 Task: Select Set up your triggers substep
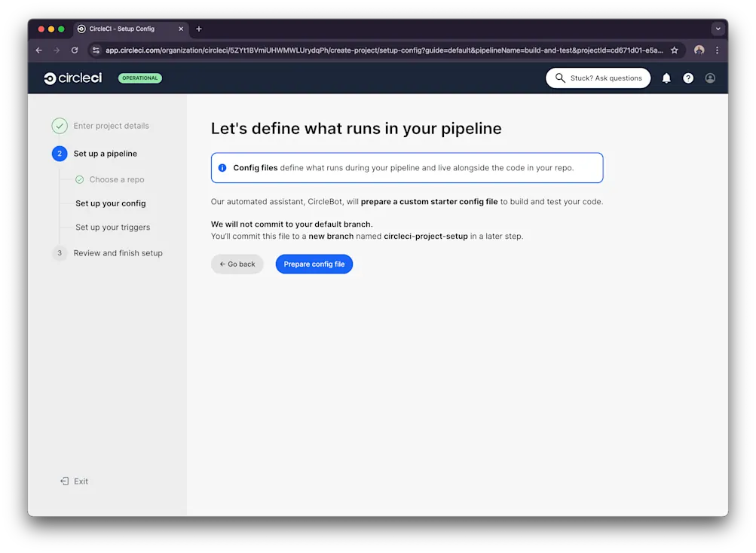coord(112,227)
